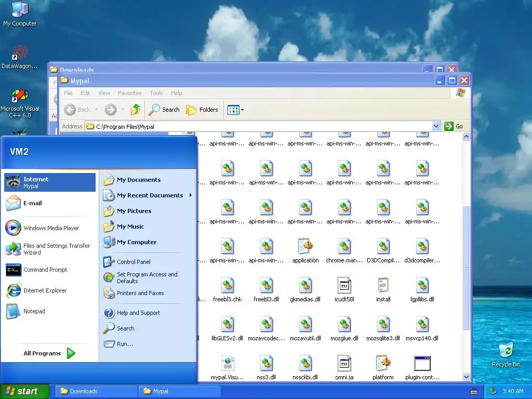Open Edit menu in Mypal window

point(85,93)
